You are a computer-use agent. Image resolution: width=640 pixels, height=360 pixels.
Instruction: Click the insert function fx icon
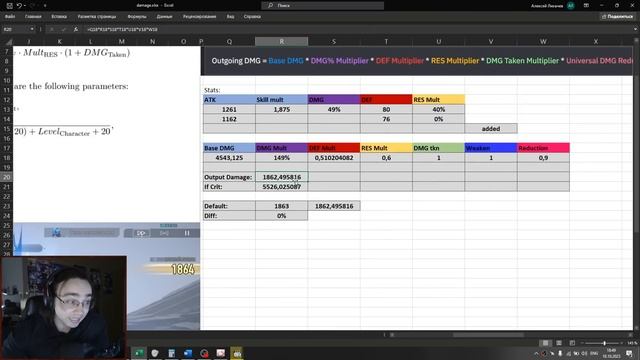click(x=76, y=29)
